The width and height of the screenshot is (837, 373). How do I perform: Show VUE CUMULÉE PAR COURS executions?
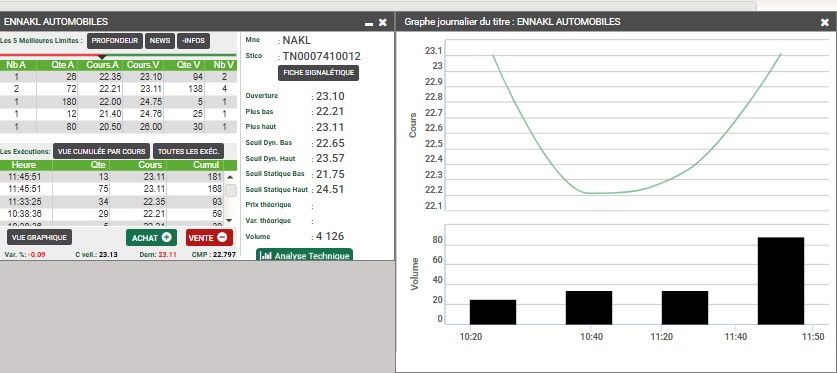(x=101, y=152)
